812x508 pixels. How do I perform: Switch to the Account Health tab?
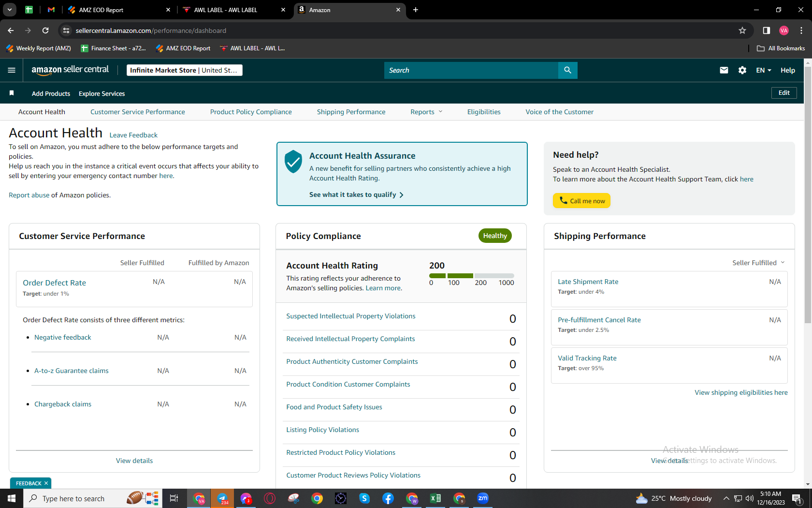click(x=42, y=112)
